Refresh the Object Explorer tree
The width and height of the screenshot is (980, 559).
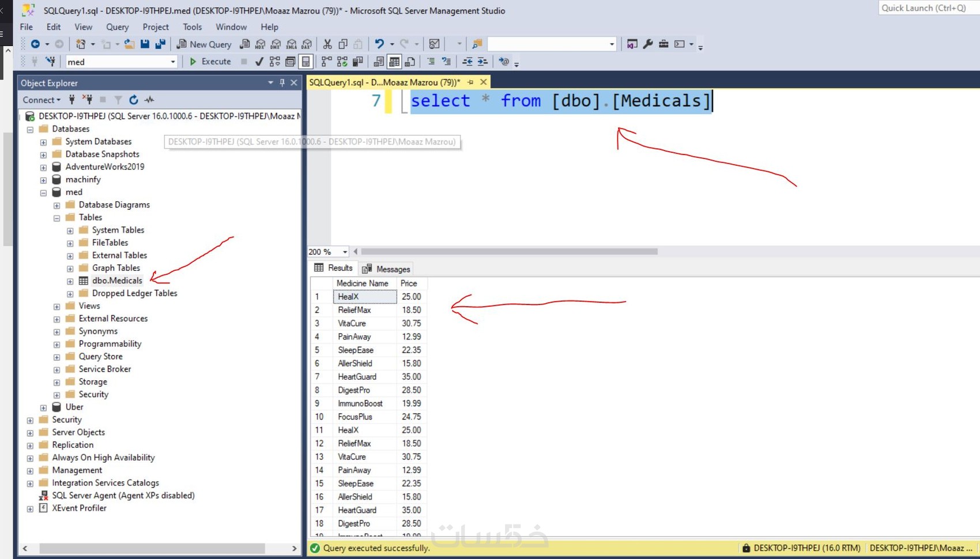point(134,100)
